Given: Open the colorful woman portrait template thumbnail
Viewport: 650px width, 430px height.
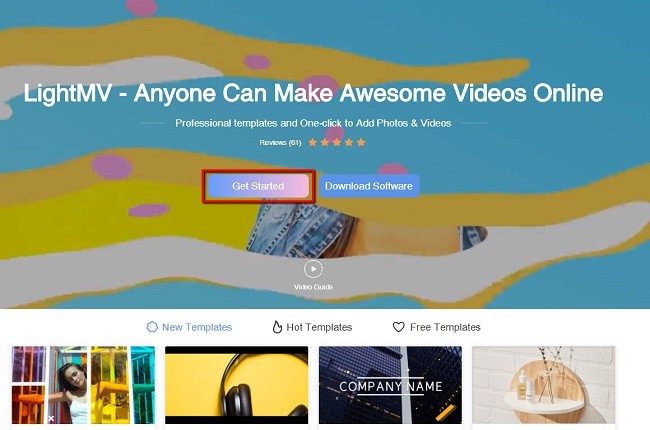Looking at the screenshot, I should click(x=83, y=385).
